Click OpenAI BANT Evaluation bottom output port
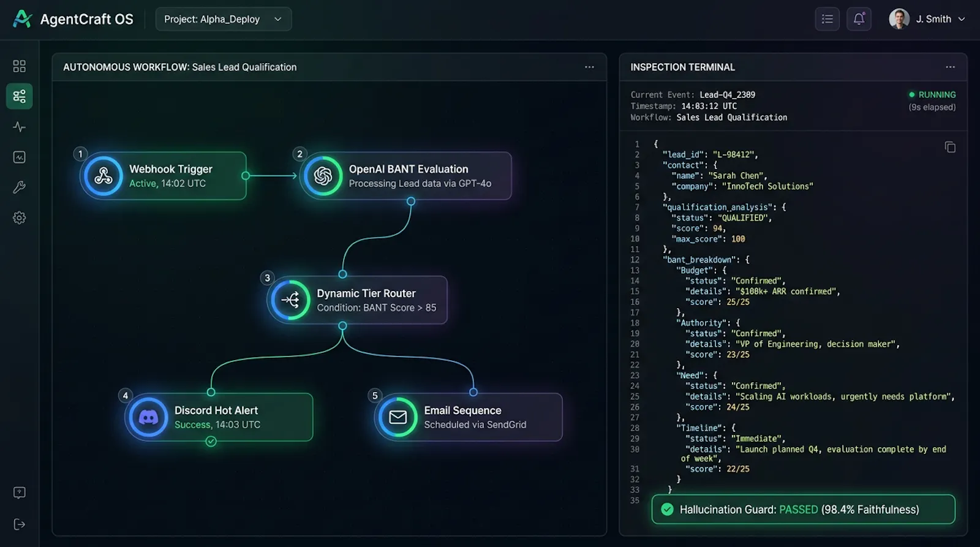This screenshot has height=547, width=980. click(x=411, y=202)
